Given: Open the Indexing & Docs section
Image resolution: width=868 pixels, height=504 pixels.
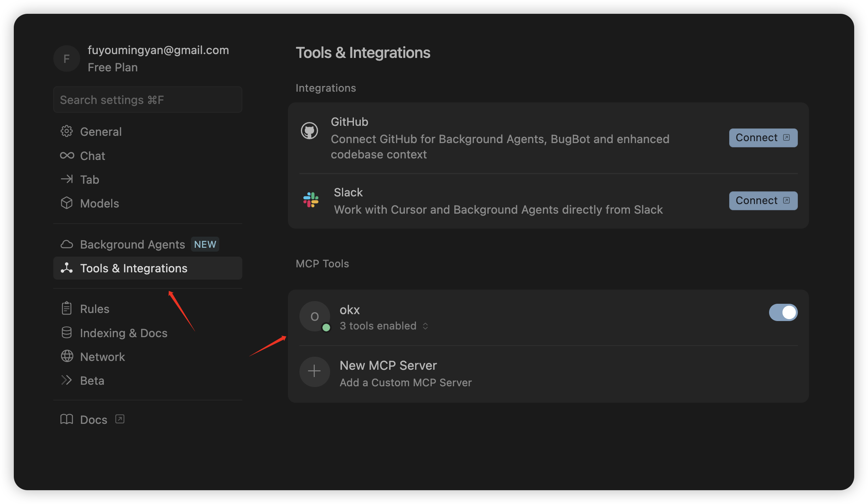Looking at the screenshot, I should (148, 333).
